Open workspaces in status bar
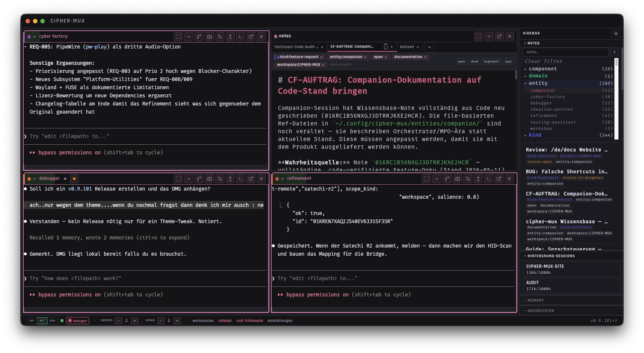The height and width of the screenshot is (353, 644). 203,321
